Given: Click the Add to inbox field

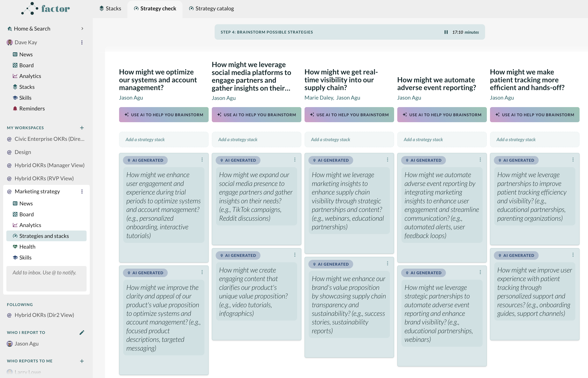Looking at the screenshot, I should click(46, 279).
